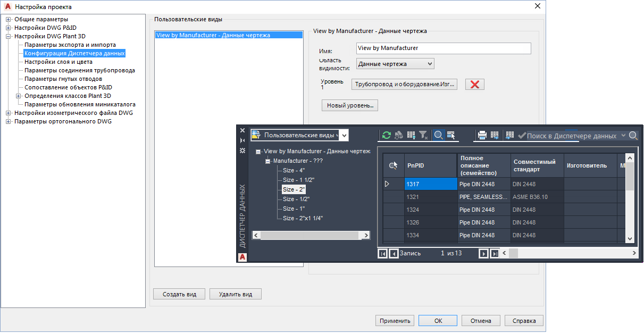Screen dimensions: 644x333
Task: Select Параметры гнутых отводов
Action: (63, 79)
